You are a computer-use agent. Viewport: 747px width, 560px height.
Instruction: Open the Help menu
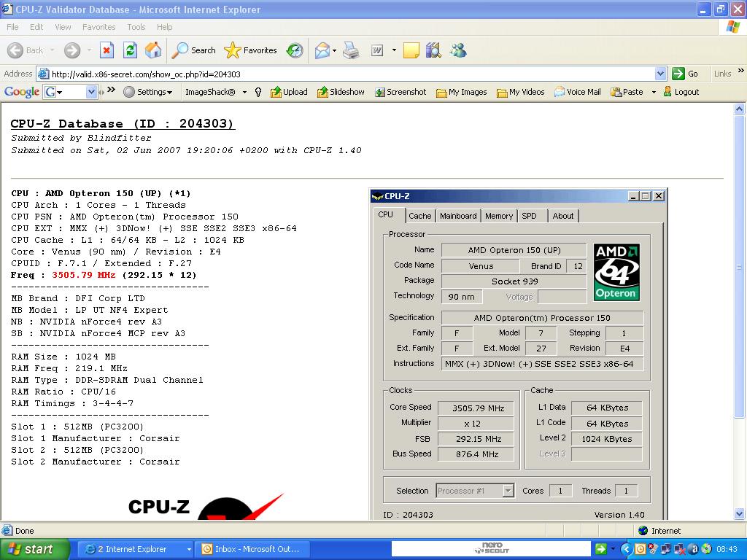pyautogui.click(x=164, y=27)
